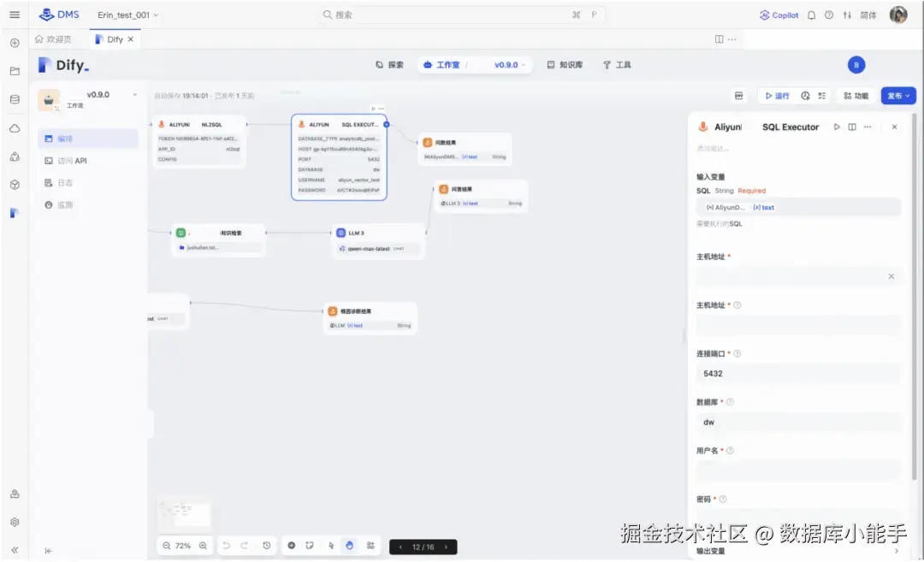The width and height of the screenshot is (924, 562).
Task: Open Copilot assistant
Action: (779, 15)
